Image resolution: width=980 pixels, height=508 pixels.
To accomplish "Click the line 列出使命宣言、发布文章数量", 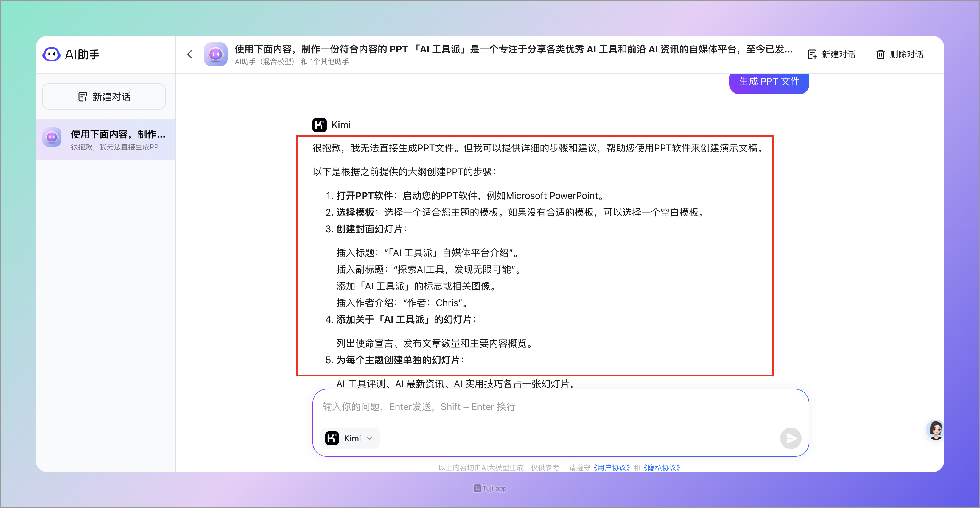I will [435, 343].
